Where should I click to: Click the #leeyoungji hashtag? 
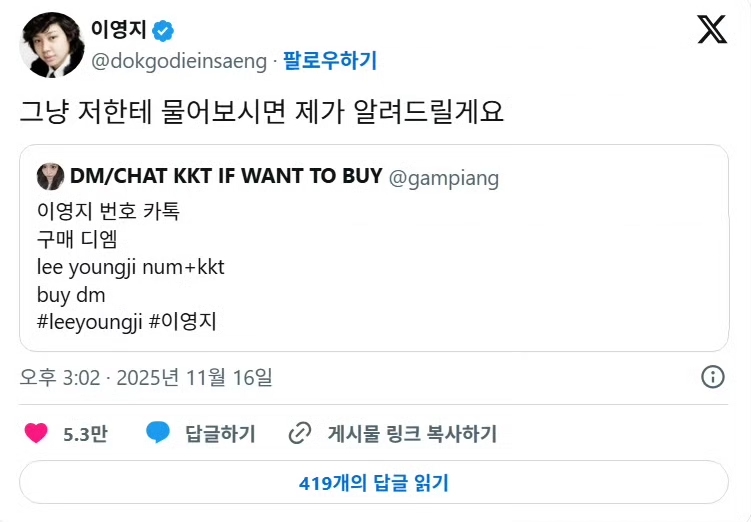coord(92,322)
